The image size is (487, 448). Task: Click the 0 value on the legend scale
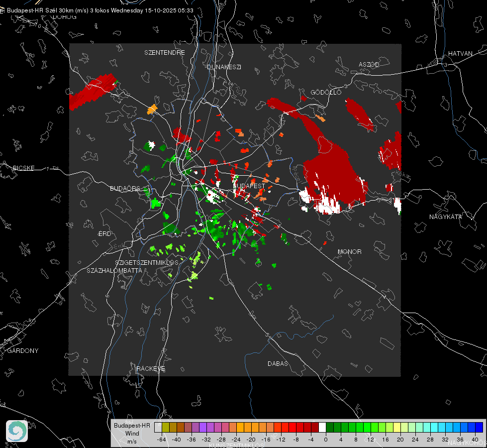pos(326,440)
